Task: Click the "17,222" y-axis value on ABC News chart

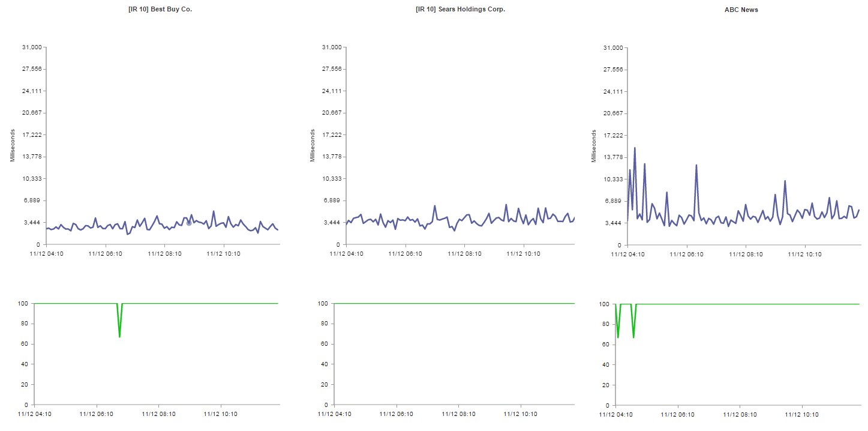Action: pos(613,135)
